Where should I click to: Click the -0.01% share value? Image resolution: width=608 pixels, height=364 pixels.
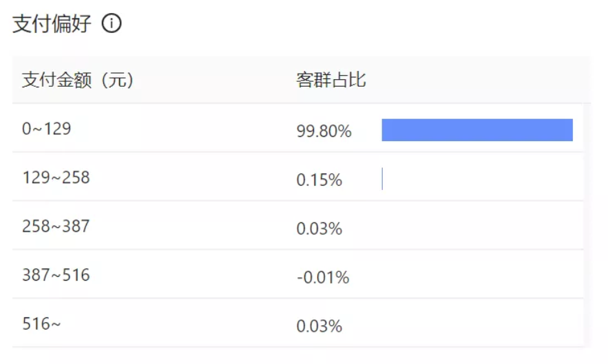(x=322, y=278)
